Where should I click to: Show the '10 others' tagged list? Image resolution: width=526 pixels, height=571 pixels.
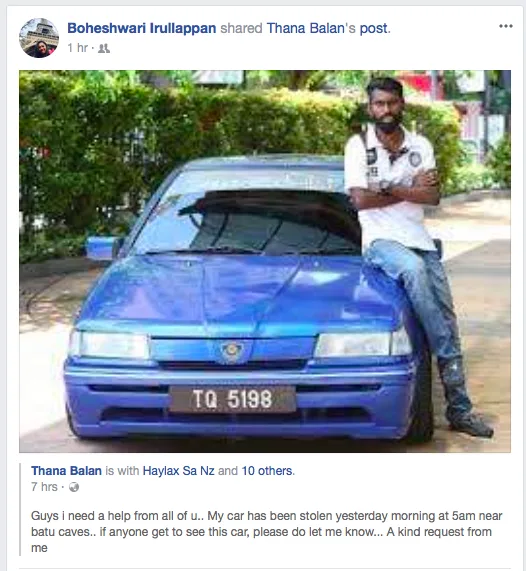(x=267, y=471)
